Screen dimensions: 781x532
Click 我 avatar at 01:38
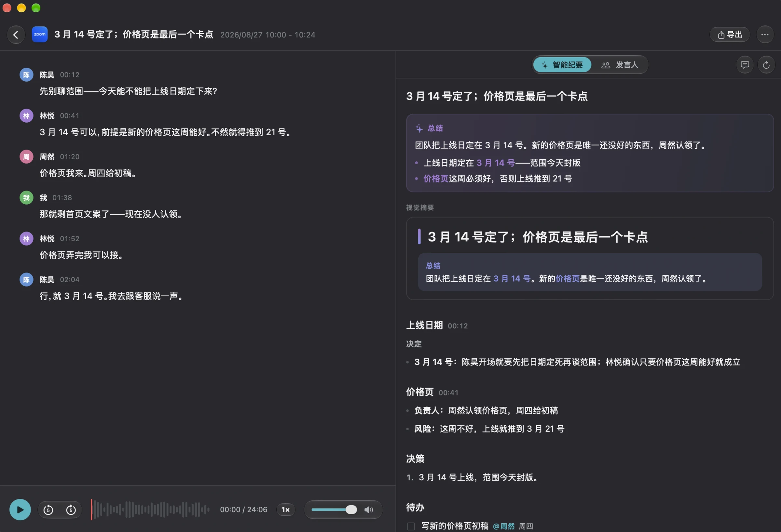click(26, 197)
